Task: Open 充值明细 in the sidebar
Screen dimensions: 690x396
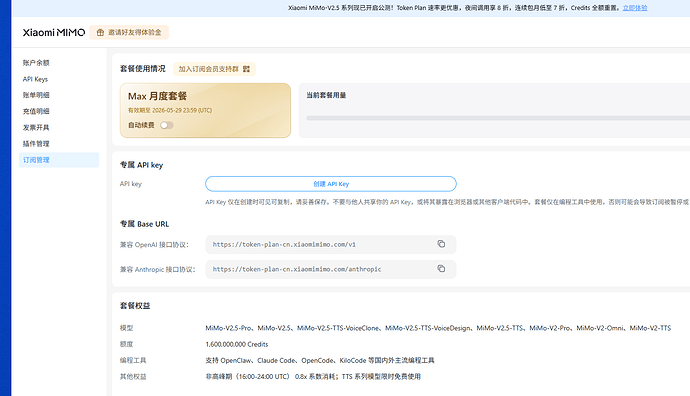Action: 36,111
